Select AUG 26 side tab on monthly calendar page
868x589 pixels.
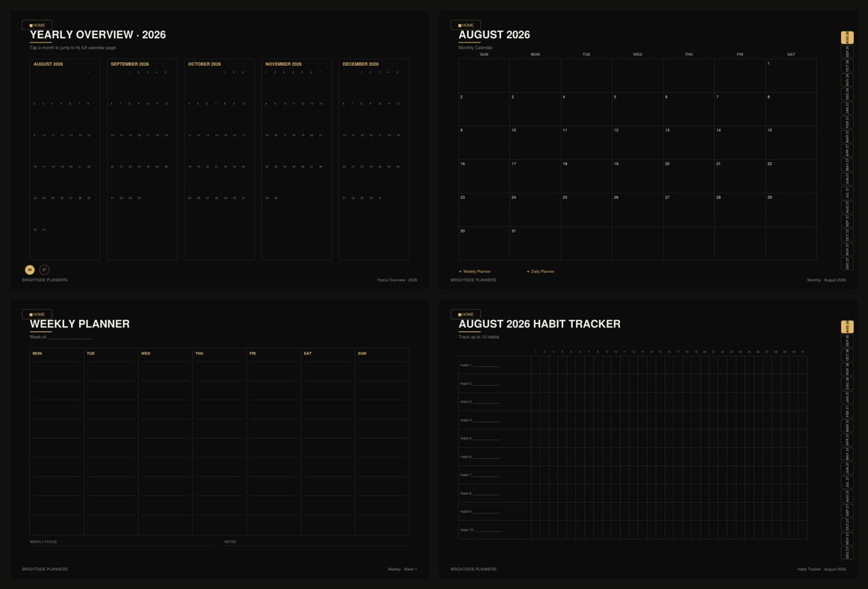[847, 37]
